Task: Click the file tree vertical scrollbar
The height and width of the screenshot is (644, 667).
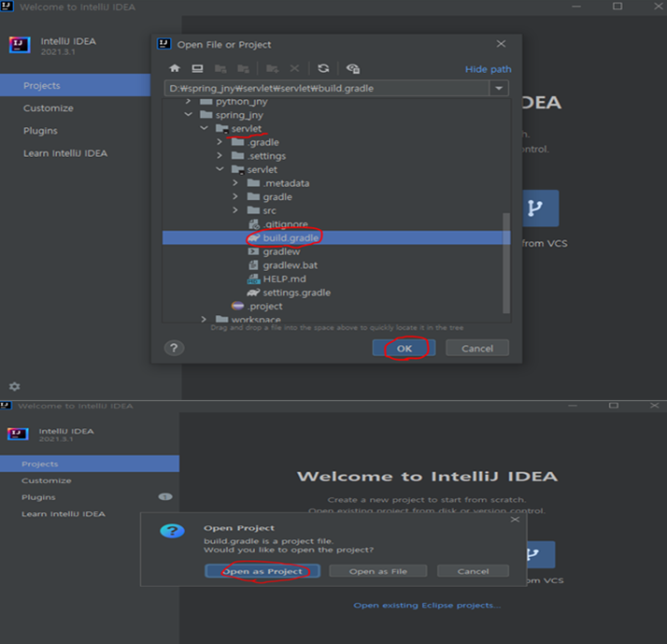Action: click(x=506, y=263)
